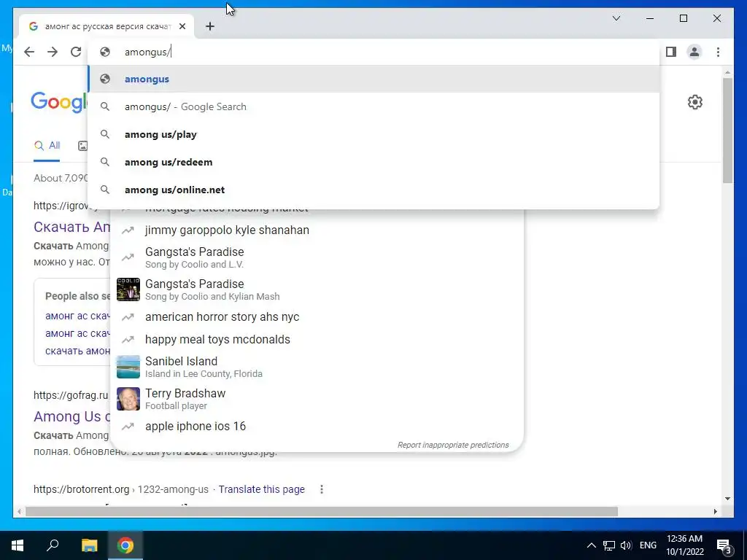Click the vertical scrollbar thumb of the page

[727, 131]
